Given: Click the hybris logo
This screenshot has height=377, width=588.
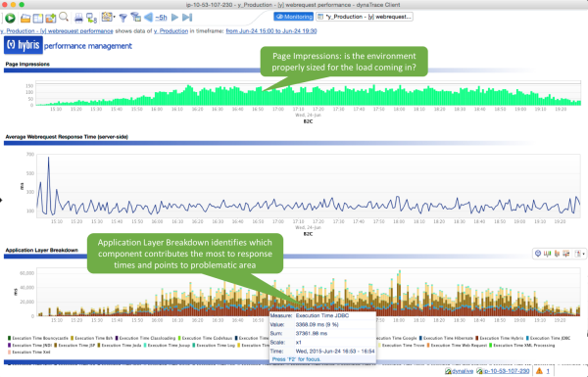Looking at the screenshot, I should [x=24, y=45].
